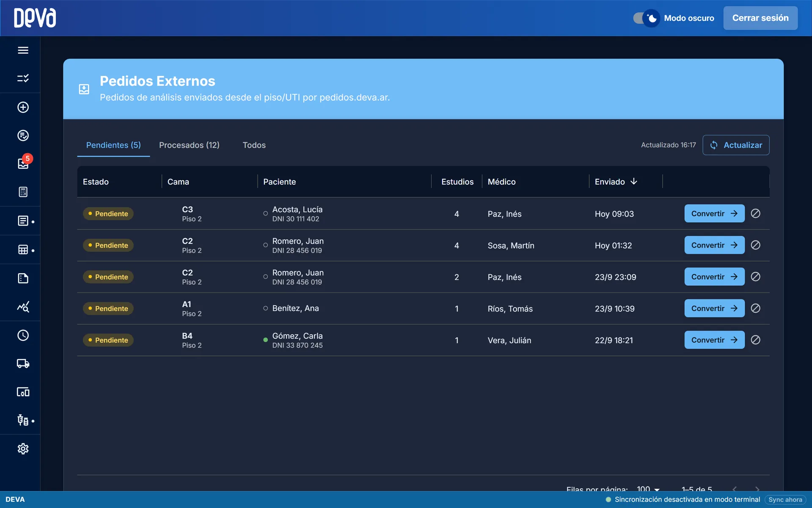812x508 pixels.
Task: Click the DEVA logo
Action: pos(35,18)
